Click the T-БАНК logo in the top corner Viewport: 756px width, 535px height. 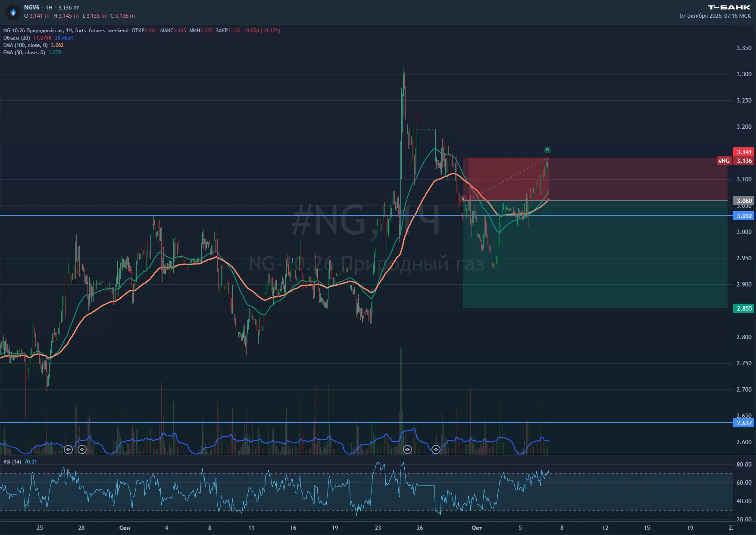[x=729, y=7]
